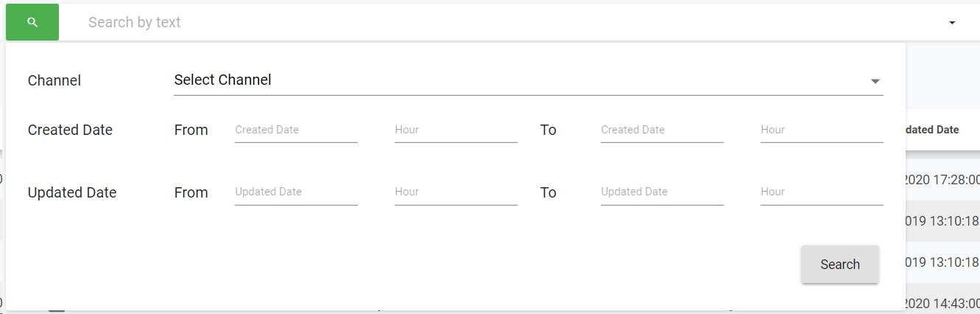Viewport: 980px width, 314px height.
Task: Click the Created Date filter label
Action: (x=70, y=130)
